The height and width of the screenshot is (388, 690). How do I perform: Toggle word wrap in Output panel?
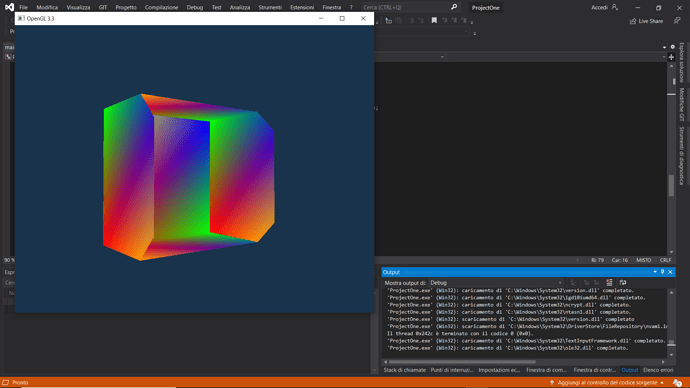coord(623,282)
